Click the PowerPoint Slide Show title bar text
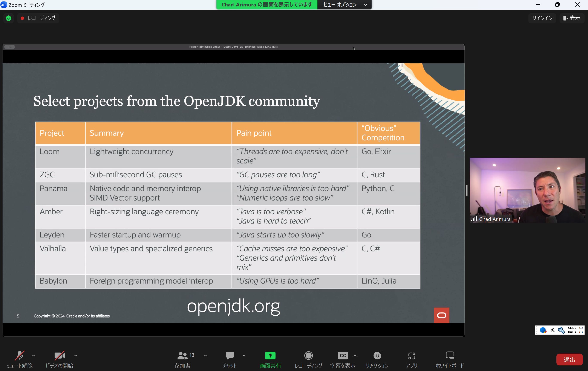 (233, 47)
